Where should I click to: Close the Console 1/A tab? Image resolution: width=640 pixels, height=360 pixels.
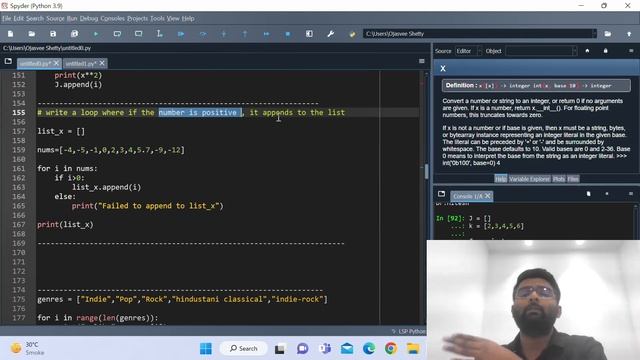(x=487, y=196)
